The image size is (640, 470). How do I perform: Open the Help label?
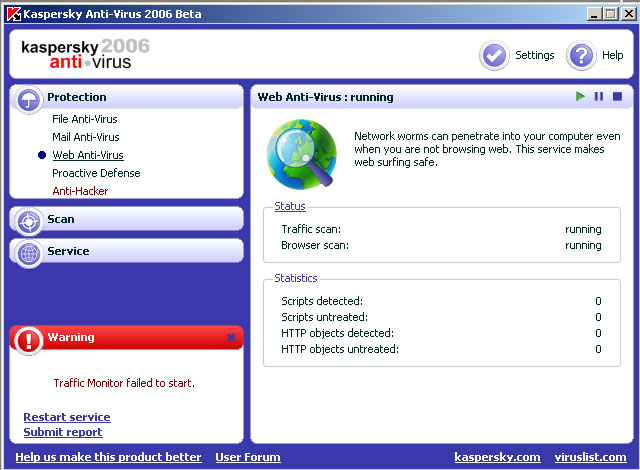pyautogui.click(x=613, y=55)
